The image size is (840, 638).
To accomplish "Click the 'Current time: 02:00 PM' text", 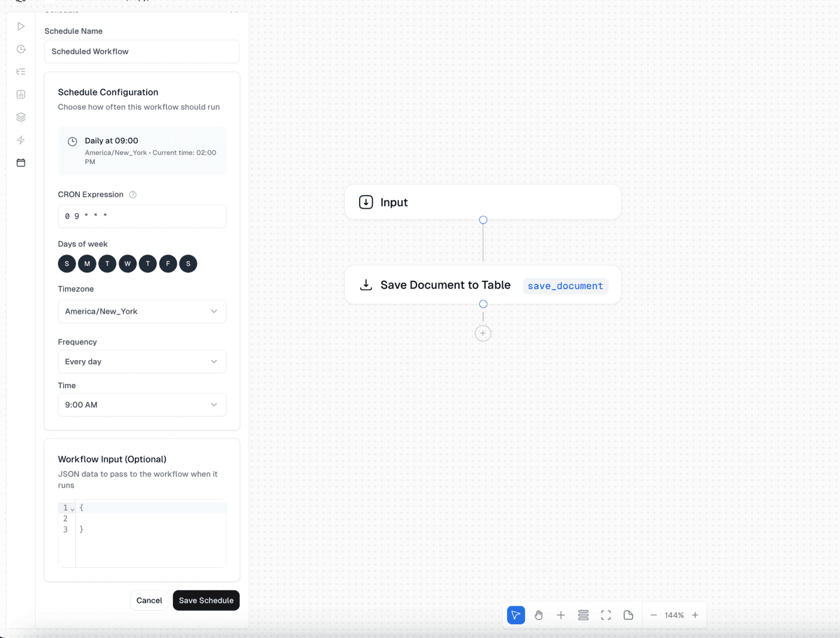I will [151, 157].
